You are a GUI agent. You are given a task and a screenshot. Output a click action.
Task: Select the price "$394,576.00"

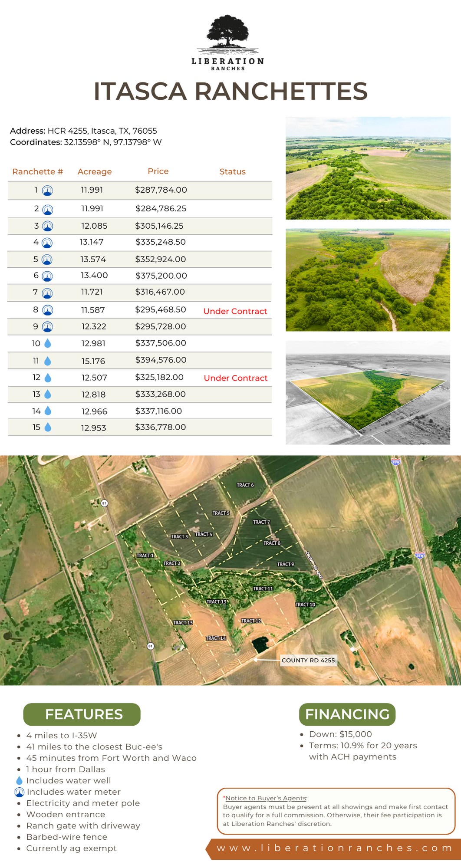(161, 360)
